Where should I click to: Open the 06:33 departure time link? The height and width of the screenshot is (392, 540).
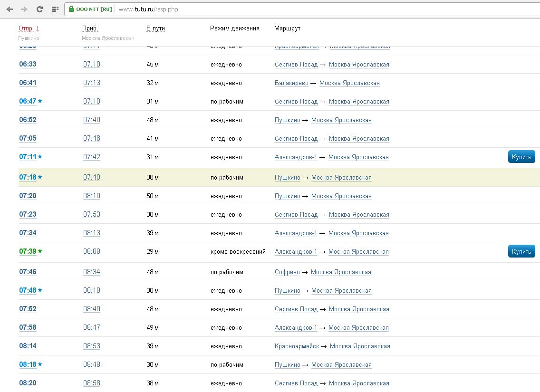pos(28,64)
